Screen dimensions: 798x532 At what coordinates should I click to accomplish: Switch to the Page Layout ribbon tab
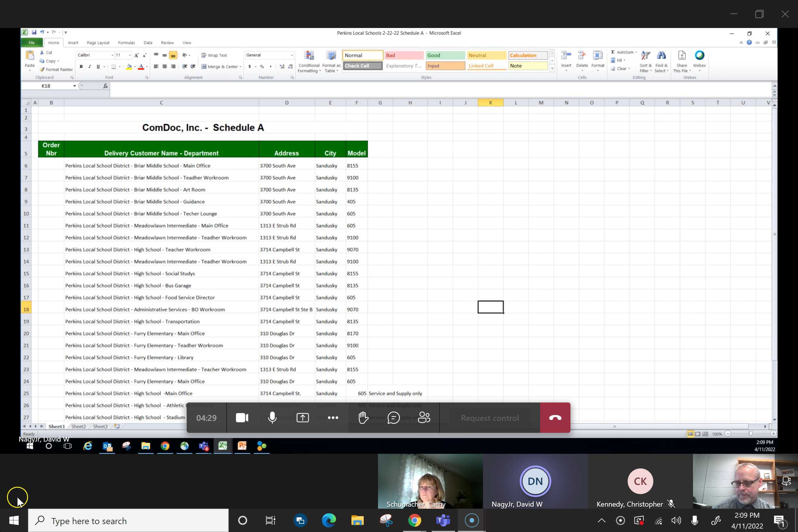(98, 43)
